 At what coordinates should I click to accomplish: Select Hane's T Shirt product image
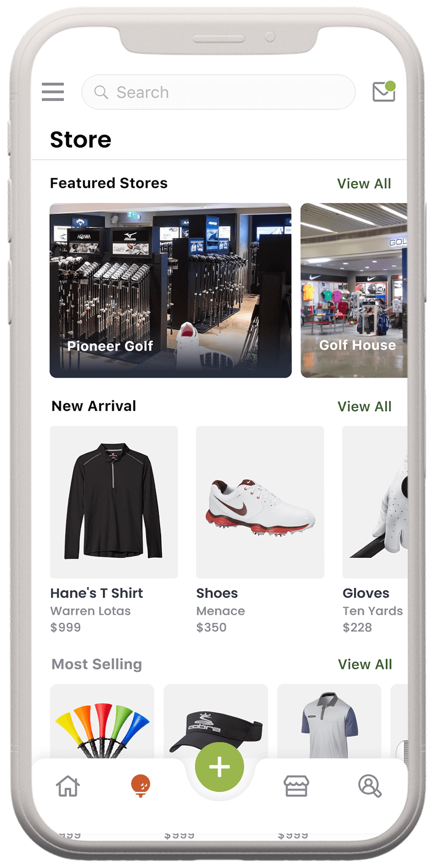[x=114, y=502]
